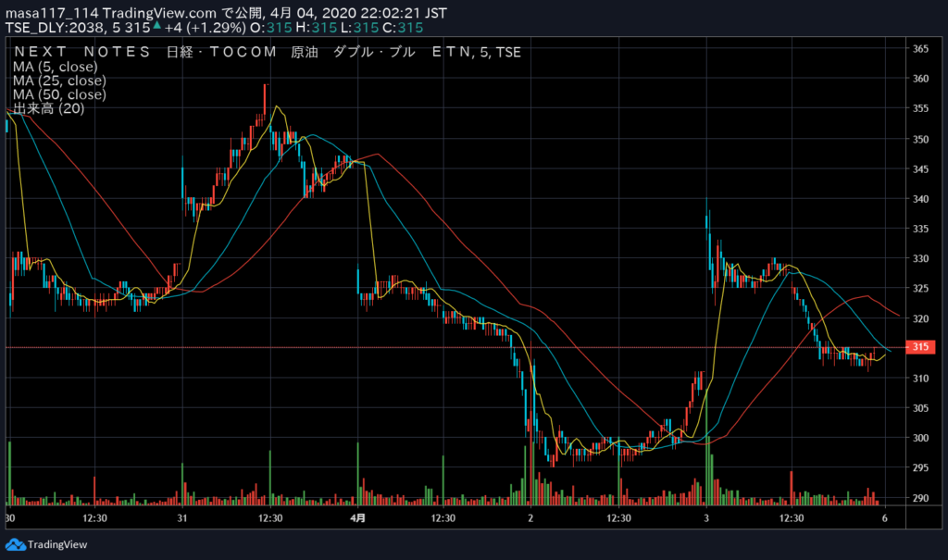Image resolution: width=948 pixels, height=560 pixels.
Task: Click the 325 price axis label
Action: (920, 289)
